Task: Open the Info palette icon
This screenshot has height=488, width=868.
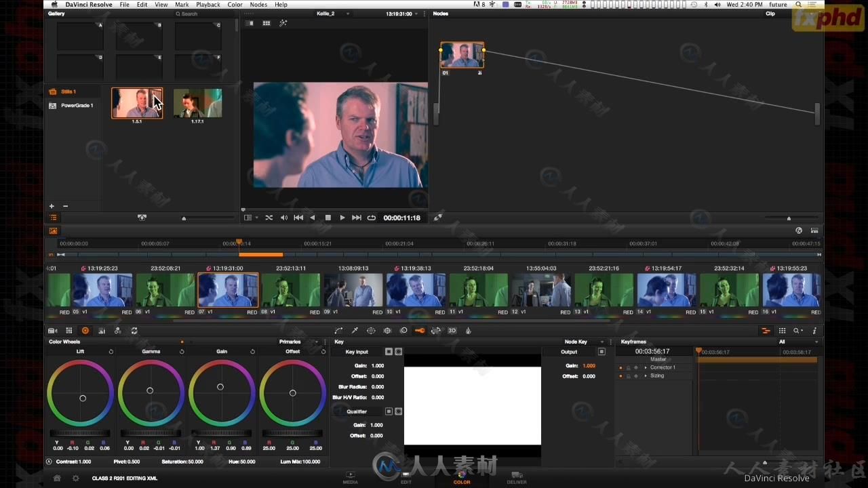Action: pyautogui.click(x=814, y=331)
